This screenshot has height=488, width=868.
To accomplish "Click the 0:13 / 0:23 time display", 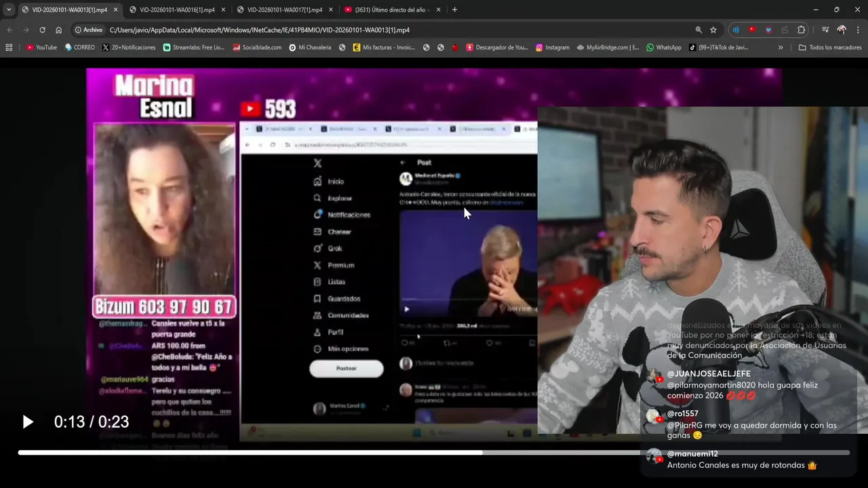I will point(92,422).
